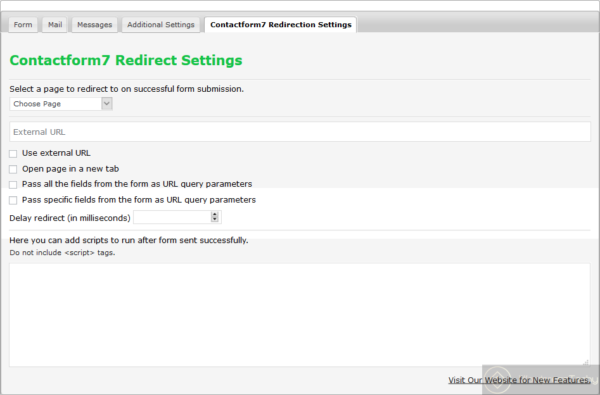Click 'Here you can add scripts' text

coord(129,240)
